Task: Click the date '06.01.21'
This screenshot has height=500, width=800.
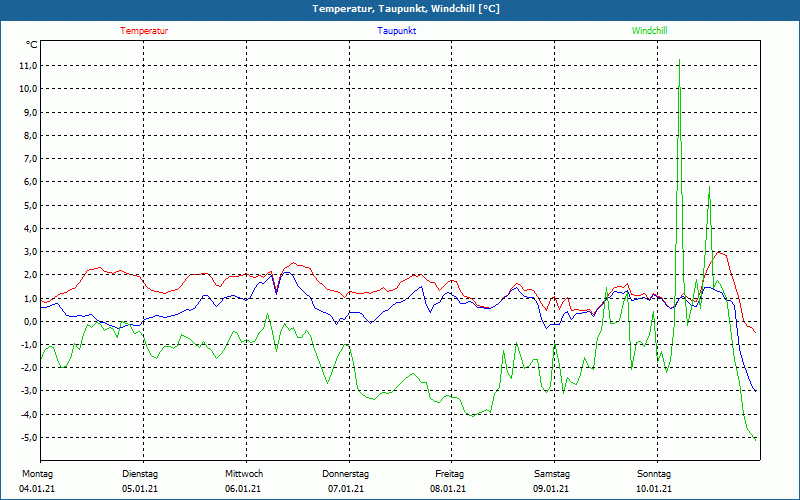Action: click(x=243, y=489)
